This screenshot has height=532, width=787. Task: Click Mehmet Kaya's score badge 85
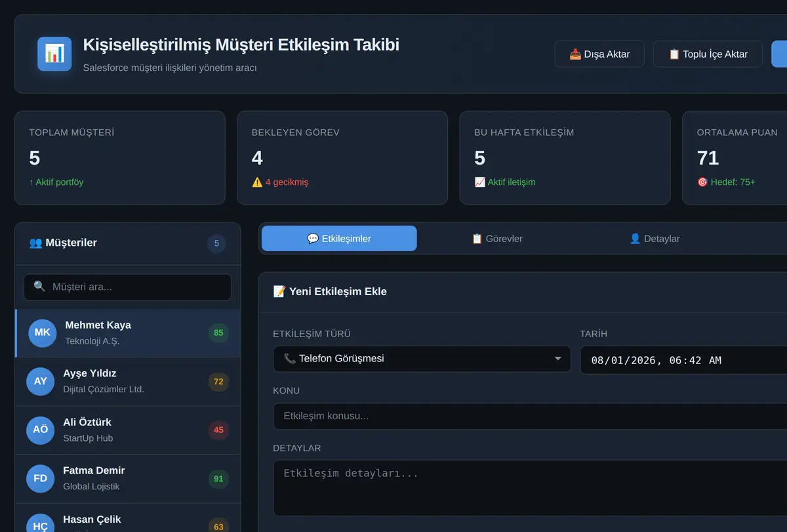pos(218,333)
